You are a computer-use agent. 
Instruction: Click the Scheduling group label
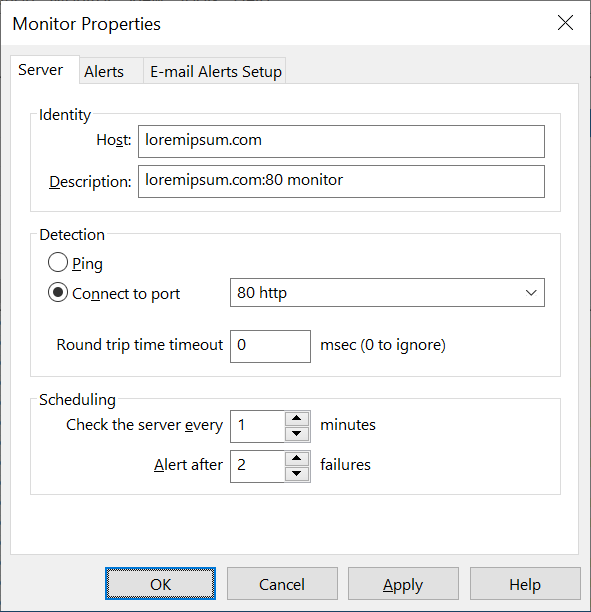(77, 400)
